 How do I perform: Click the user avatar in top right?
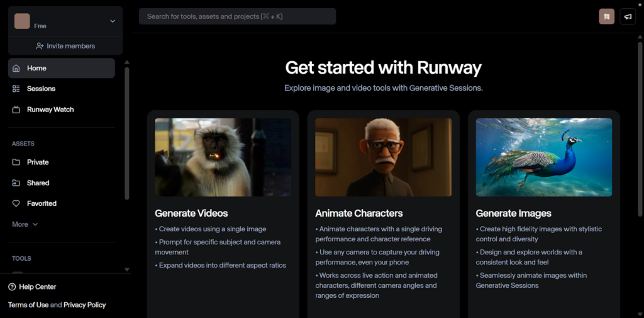pyautogui.click(x=607, y=16)
